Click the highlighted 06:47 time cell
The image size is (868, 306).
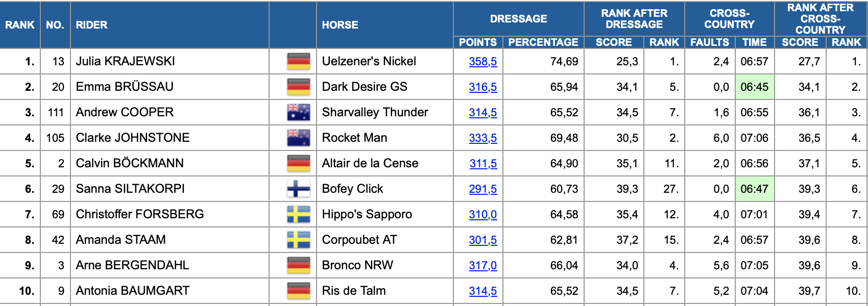coord(755,189)
